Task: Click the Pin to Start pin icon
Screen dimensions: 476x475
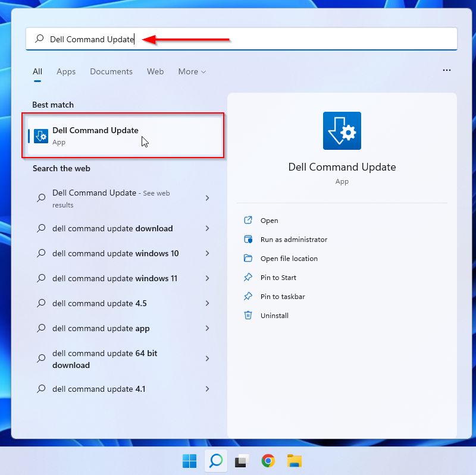Action: 248,277
